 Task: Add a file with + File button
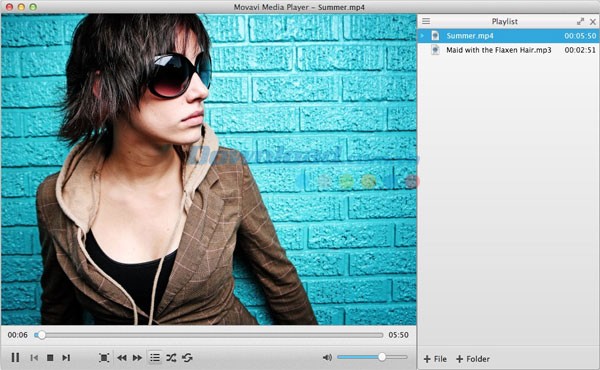(x=435, y=359)
